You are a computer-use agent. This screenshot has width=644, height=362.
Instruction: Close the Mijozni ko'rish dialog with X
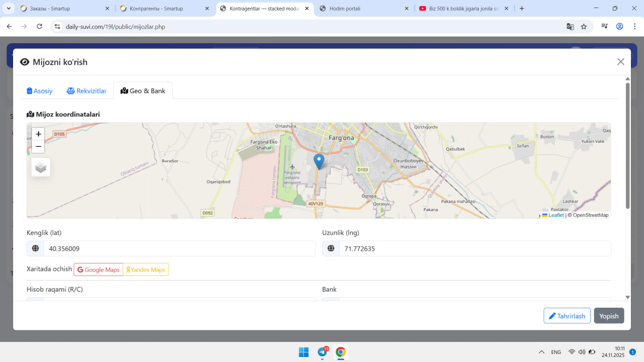pyautogui.click(x=620, y=62)
